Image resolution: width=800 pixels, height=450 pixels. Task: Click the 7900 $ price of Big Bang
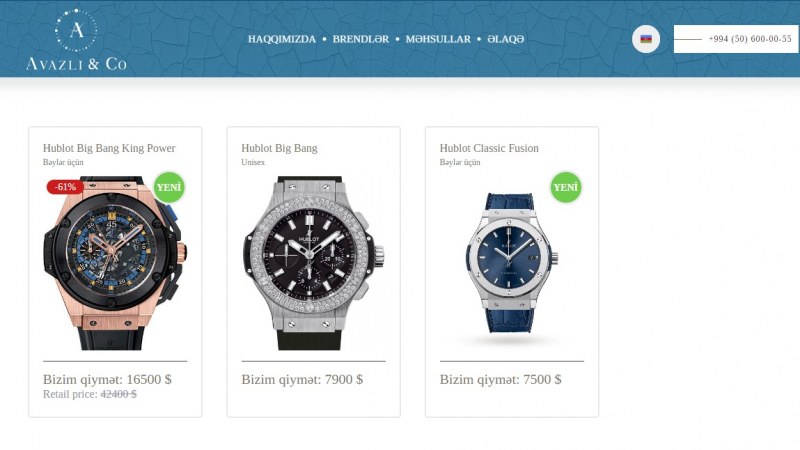344,380
